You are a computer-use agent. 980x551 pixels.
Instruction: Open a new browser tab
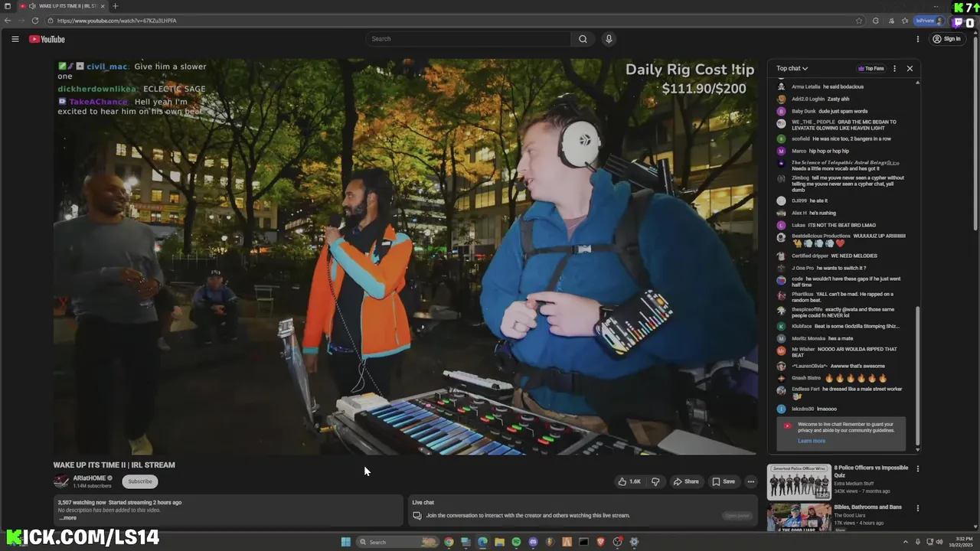(115, 6)
